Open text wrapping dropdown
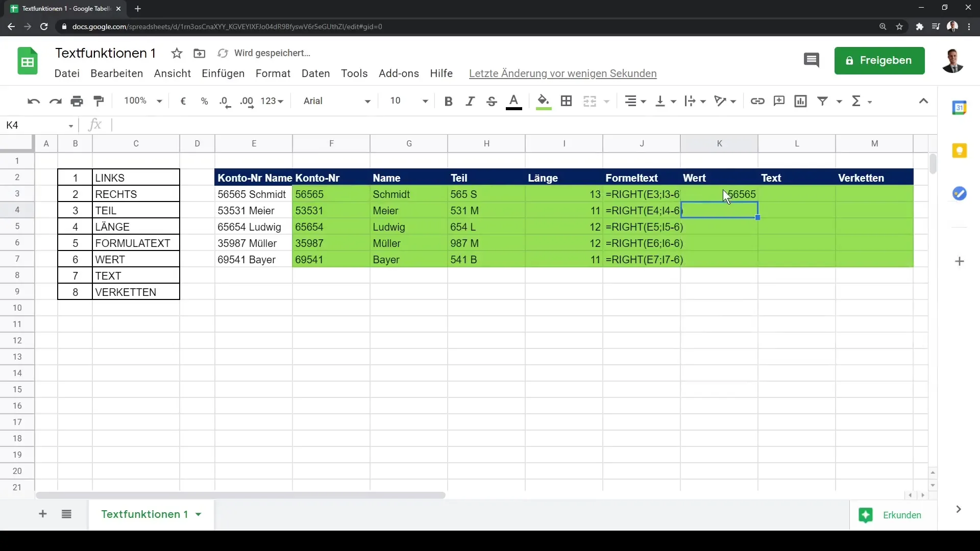This screenshot has height=551, width=980. [x=695, y=101]
